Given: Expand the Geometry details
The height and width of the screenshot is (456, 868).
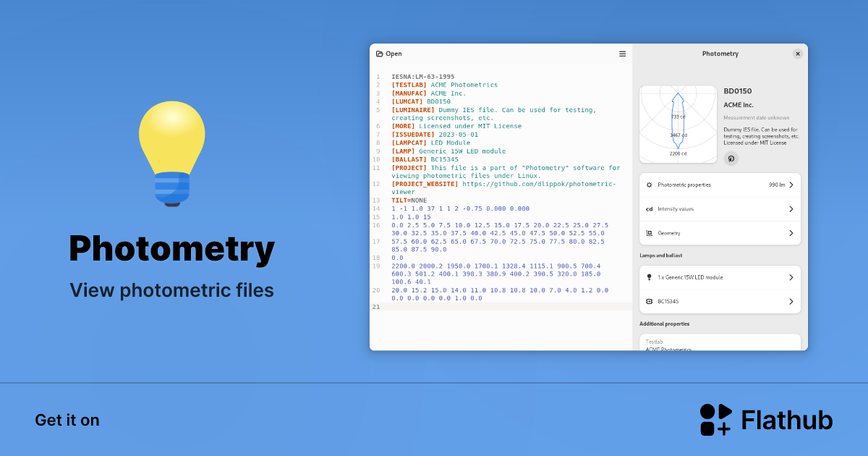Looking at the screenshot, I should pos(720,232).
